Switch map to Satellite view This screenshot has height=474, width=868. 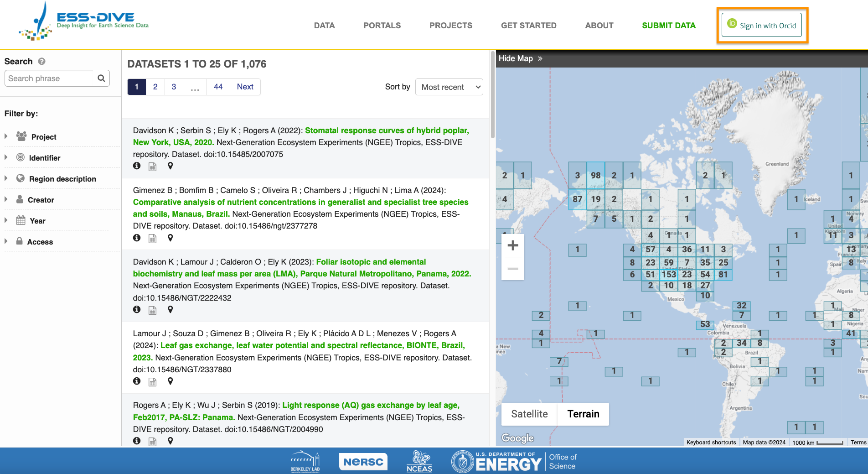click(x=529, y=414)
